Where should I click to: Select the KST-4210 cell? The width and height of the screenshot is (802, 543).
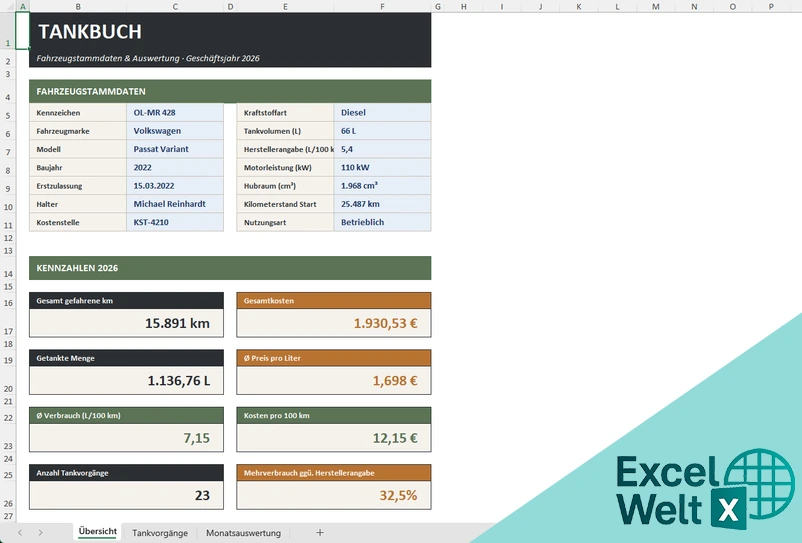pyautogui.click(x=175, y=222)
